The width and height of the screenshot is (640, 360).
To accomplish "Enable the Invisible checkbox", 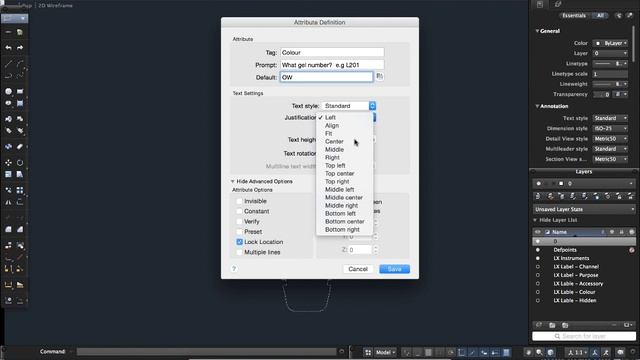I will tap(239, 201).
